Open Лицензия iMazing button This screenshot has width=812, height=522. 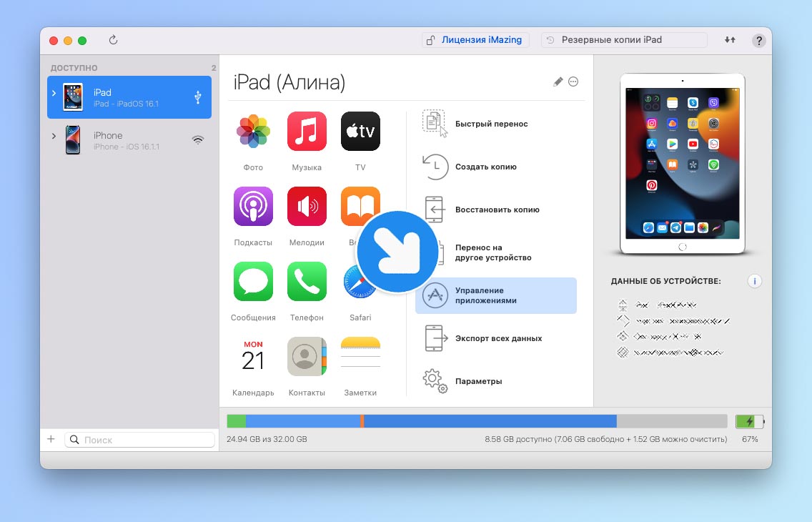point(475,40)
